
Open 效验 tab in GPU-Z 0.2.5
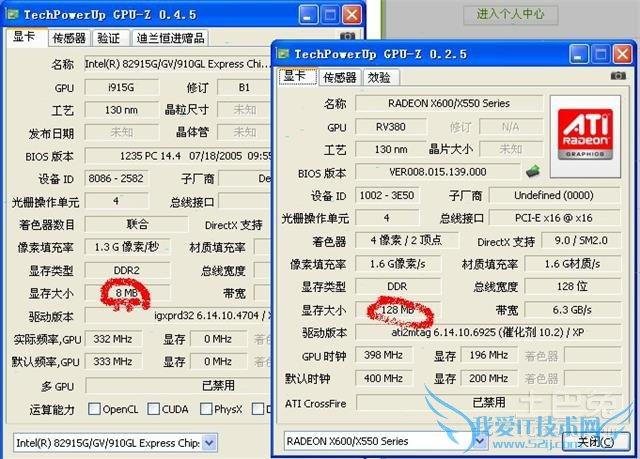pos(379,78)
